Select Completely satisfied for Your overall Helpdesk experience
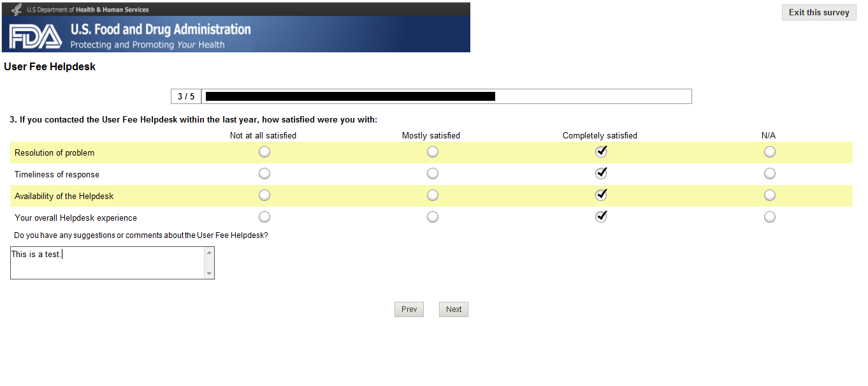 click(x=601, y=217)
